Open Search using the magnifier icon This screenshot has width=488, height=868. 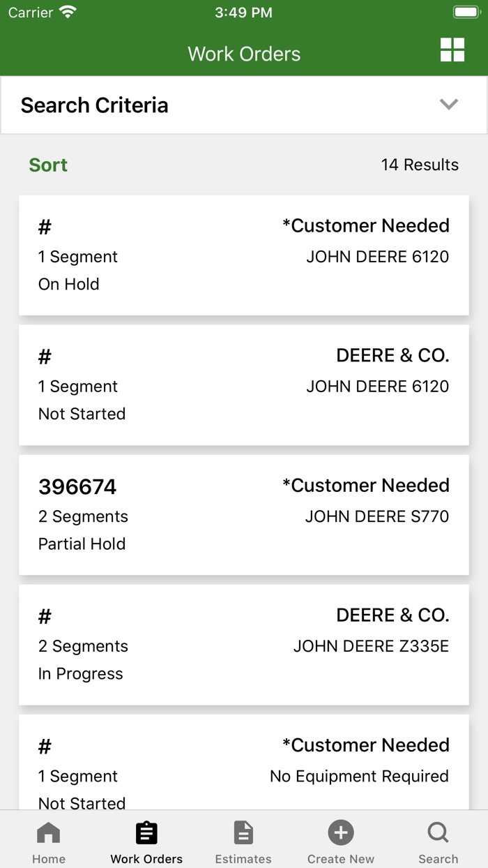tap(438, 832)
